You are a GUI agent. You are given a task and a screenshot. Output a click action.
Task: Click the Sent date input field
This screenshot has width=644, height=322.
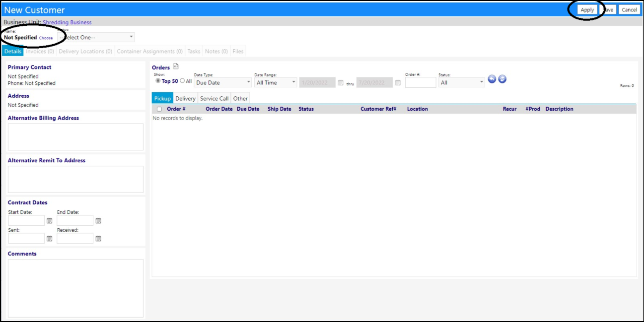[26, 238]
